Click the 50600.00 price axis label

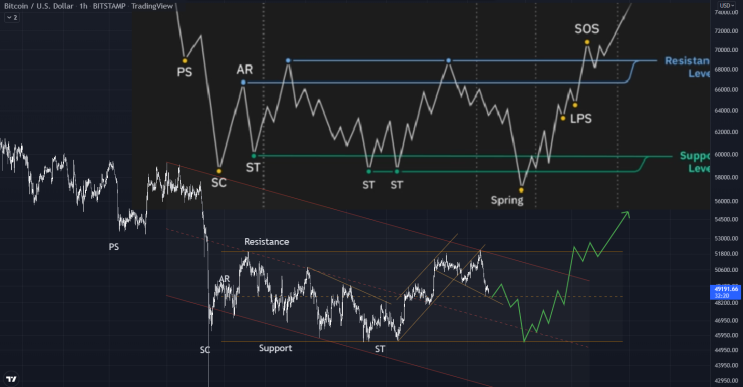click(725, 270)
